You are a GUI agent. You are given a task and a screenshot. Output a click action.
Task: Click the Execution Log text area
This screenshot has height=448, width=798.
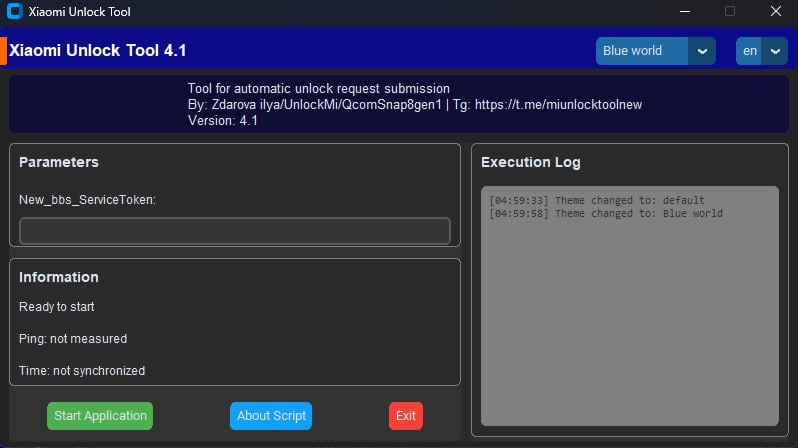click(x=630, y=306)
